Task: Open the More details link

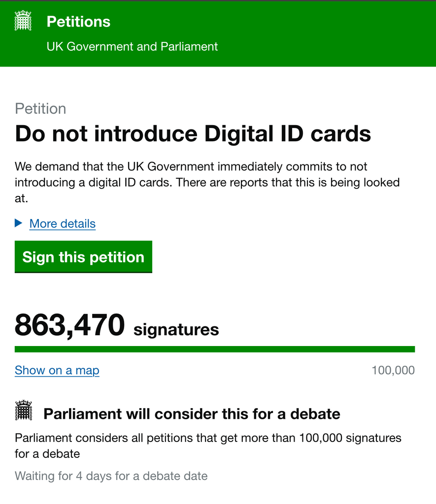Action: point(63,224)
